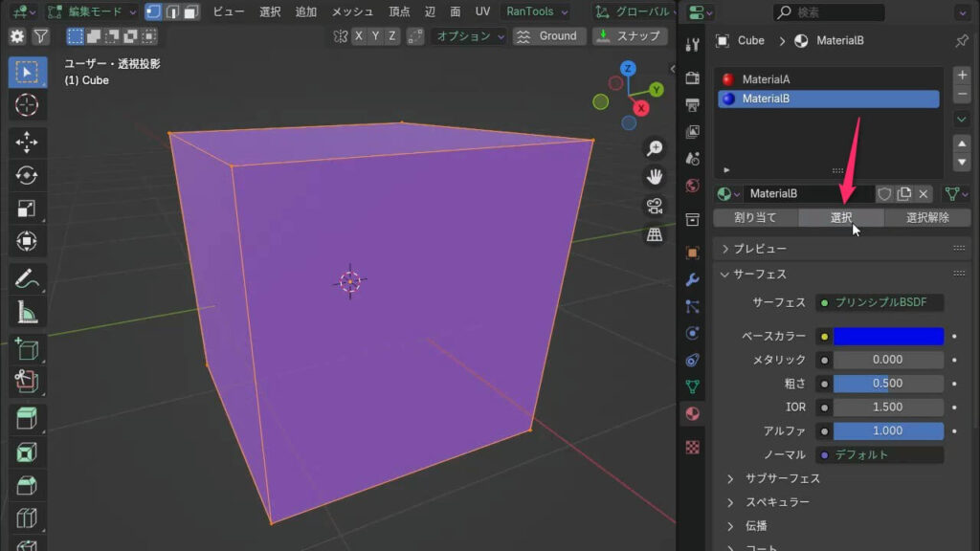Activate the Annotate tool
The height and width of the screenshot is (551, 980).
pyautogui.click(x=27, y=278)
